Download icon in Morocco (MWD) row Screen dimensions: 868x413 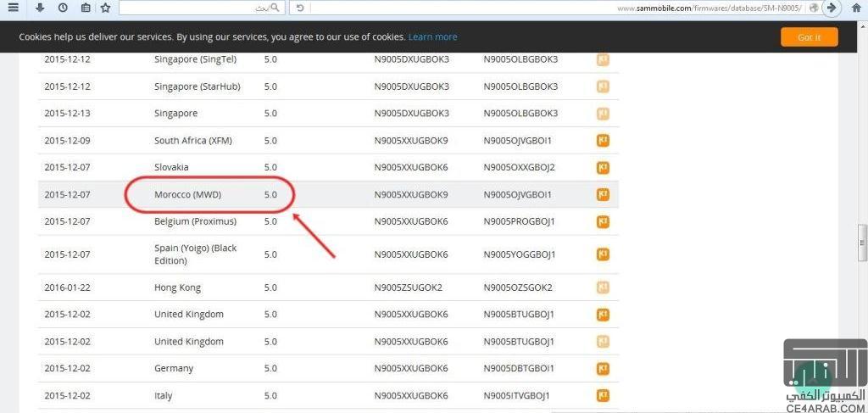(603, 194)
